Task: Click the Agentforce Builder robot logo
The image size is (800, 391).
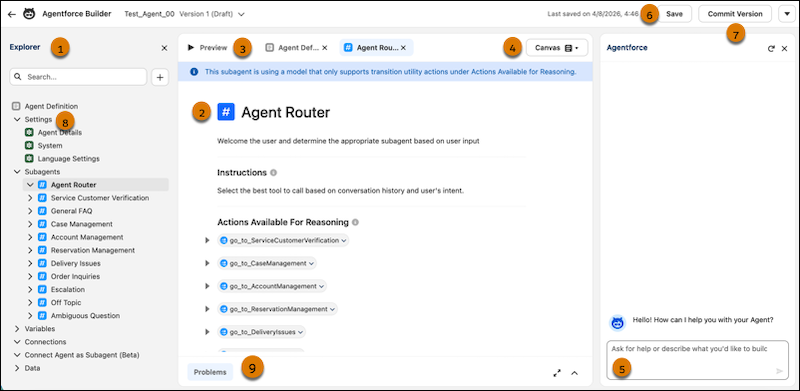Action: pos(29,14)
